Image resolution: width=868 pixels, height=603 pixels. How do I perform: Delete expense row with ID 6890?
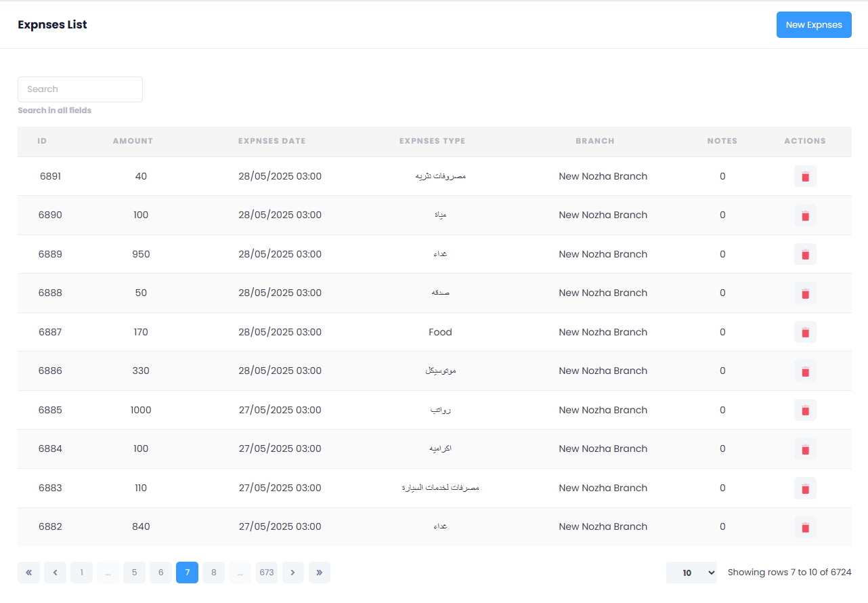(x=805, y=215)
